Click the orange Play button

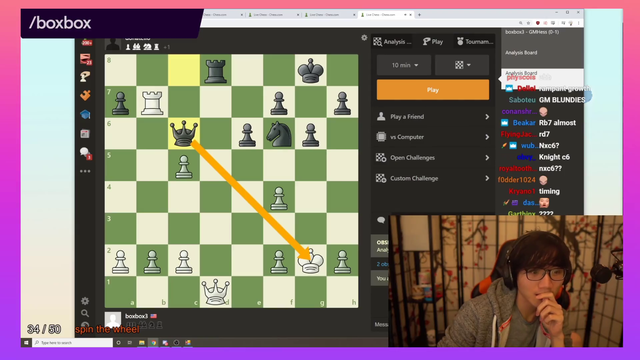(433, 90)
